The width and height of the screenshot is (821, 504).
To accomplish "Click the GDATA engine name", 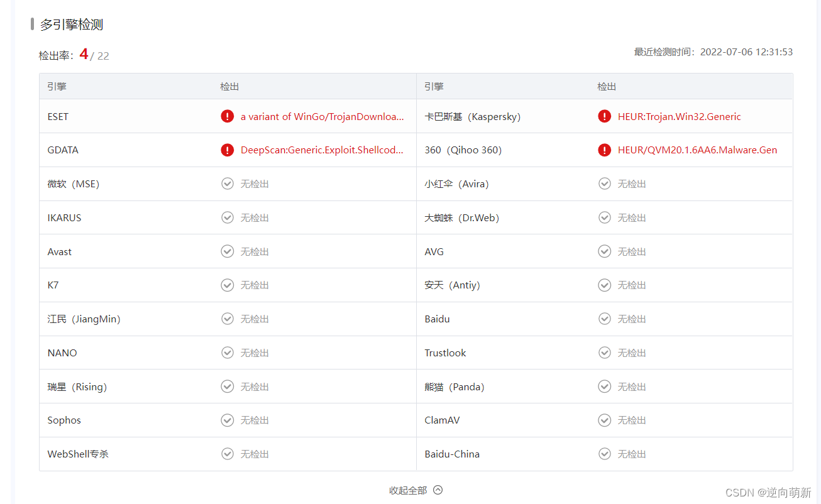I will click(x=63, y=150).
